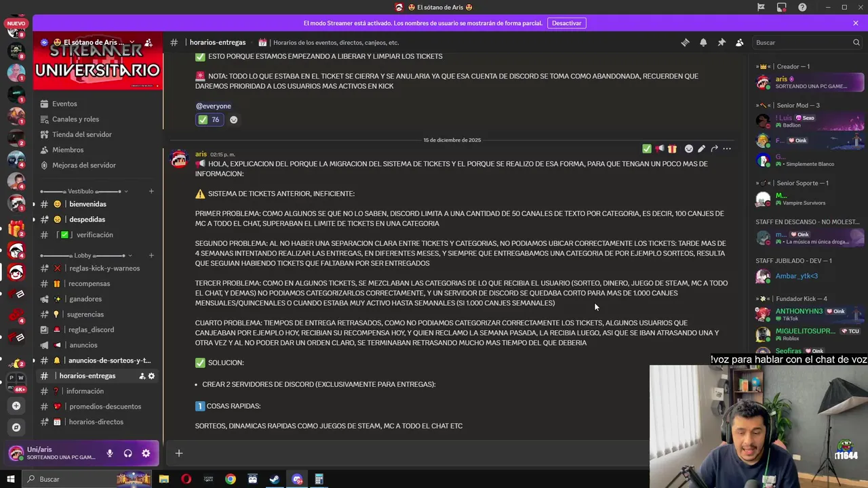Viewport: 868px width, 488px height.
Task: Add channel to Vestíbulo category
Action: pos(151,191)
